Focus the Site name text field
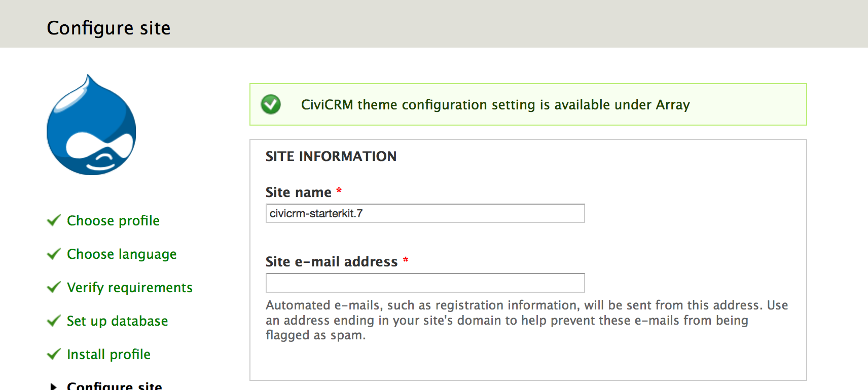Screen dimensions: 868x390 (425, 213)
